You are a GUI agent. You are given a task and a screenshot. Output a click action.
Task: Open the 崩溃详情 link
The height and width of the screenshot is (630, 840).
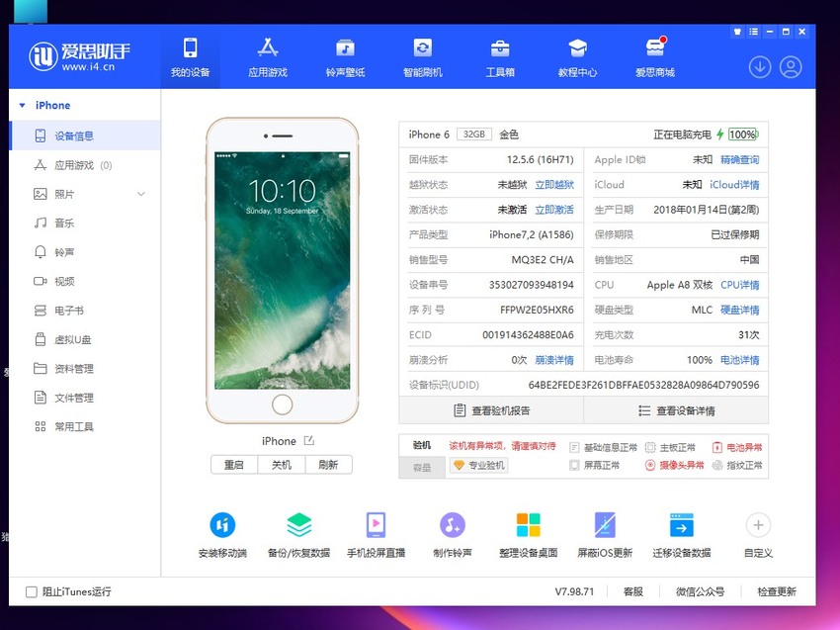[x=554, y=360]
